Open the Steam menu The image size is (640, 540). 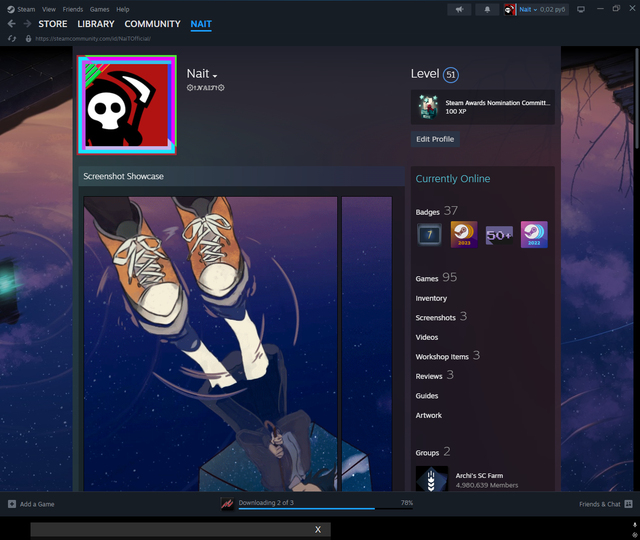pos(26,9)
